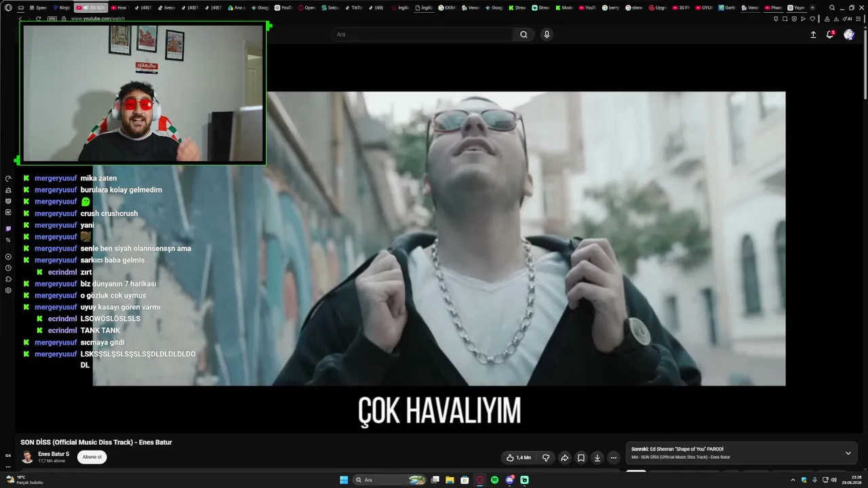Click the video title SON DİSS text
Viewport: 868px width, 488px height.
(x=96, y=442)
